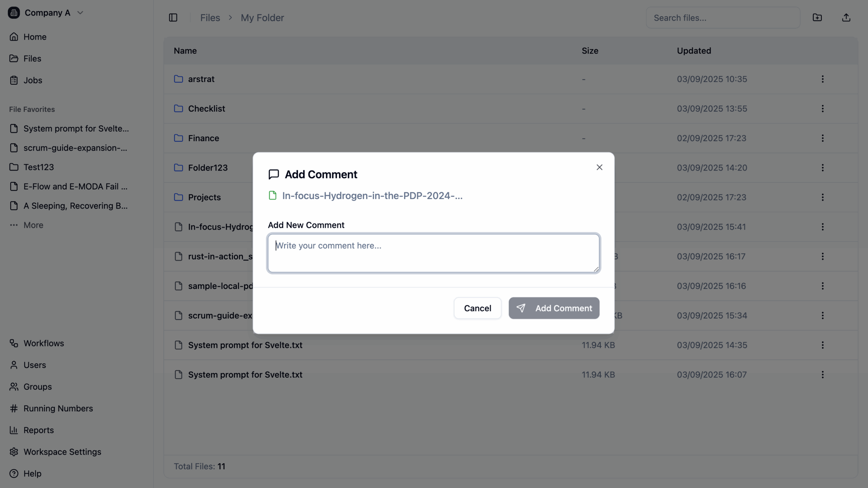
Task: Cancel the comment dialog
Action: [x=477, y=308]
